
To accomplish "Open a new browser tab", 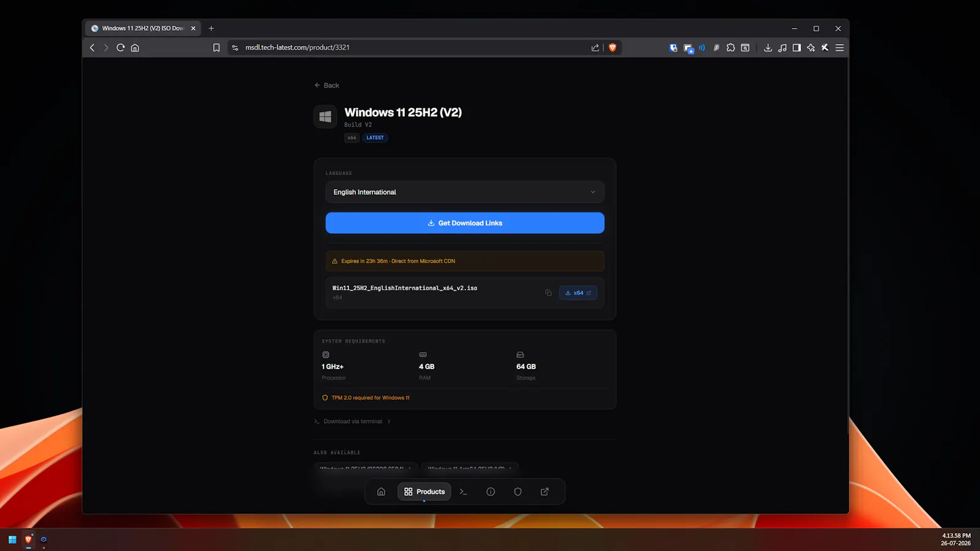I will [211, 28].
